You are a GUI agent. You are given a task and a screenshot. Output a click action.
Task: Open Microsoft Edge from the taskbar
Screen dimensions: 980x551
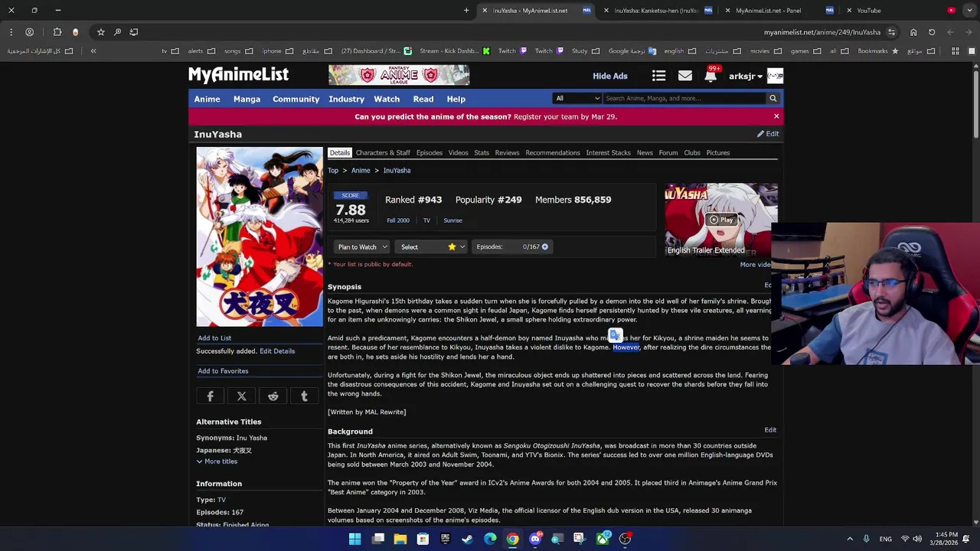[x=490, y=539]
